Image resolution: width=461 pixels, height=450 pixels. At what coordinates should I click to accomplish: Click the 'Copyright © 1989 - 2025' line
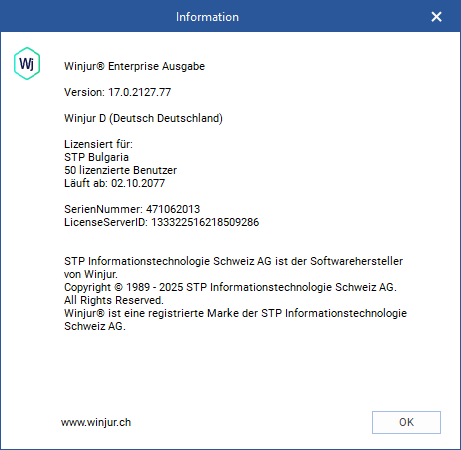(x=230, y=287)
